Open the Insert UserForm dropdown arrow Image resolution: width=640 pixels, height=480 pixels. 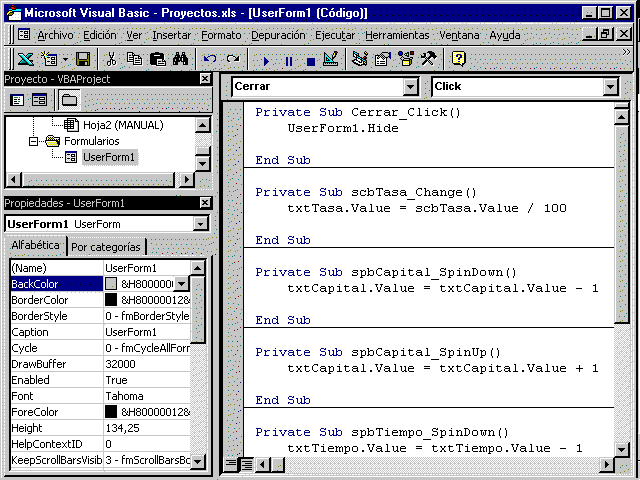click(65, 60)
